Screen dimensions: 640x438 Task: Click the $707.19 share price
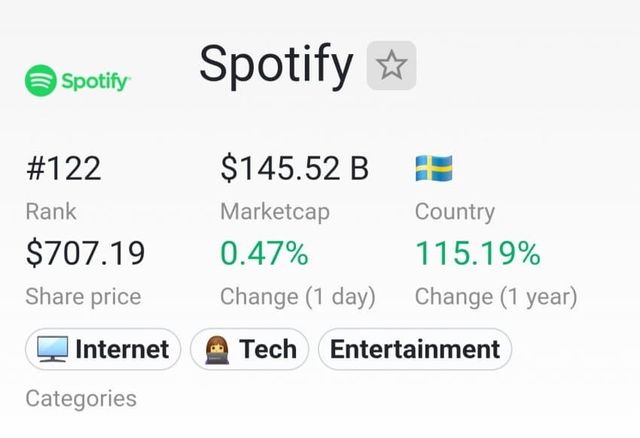point(85,254)
